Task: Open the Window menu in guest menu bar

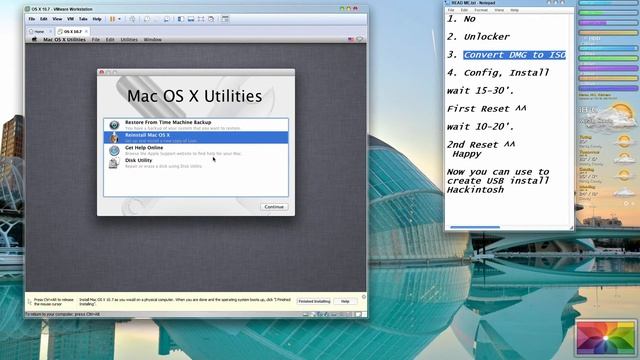Action: (153, 40)
